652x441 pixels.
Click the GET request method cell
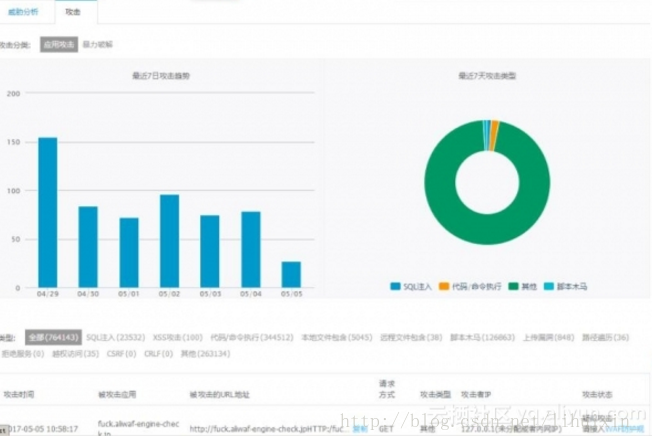pyautogui.click(x=386, y=429)
